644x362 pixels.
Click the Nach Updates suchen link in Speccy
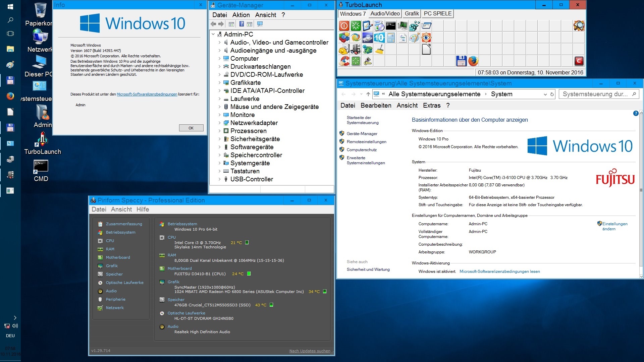(310, 351)
